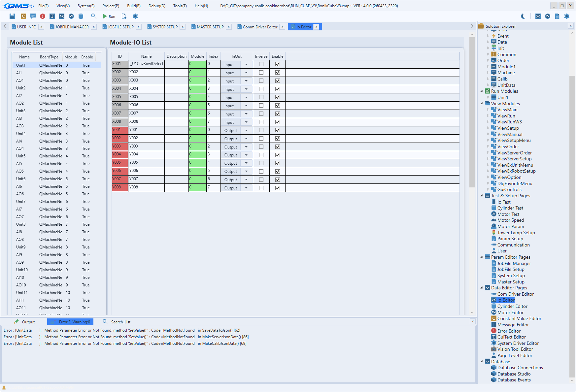Open Motor Test in Solution Explorer
The width and height of the screenshot is (576, 392).
tap(508, 214)
